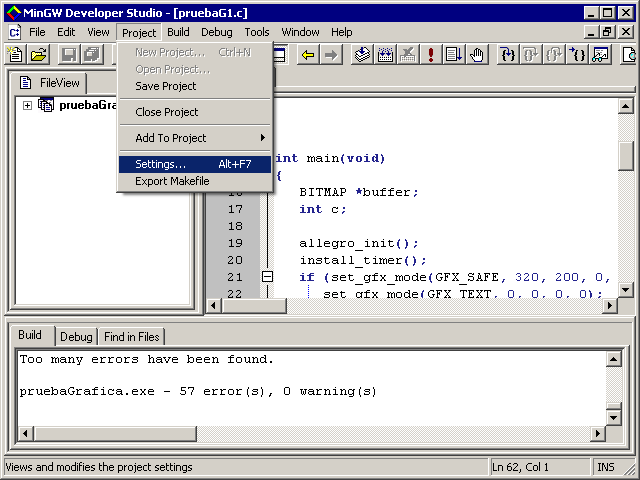Viewport: 640px width, 480px height.
Task: Click the Save file floppy icon
Action: [69, 54]
